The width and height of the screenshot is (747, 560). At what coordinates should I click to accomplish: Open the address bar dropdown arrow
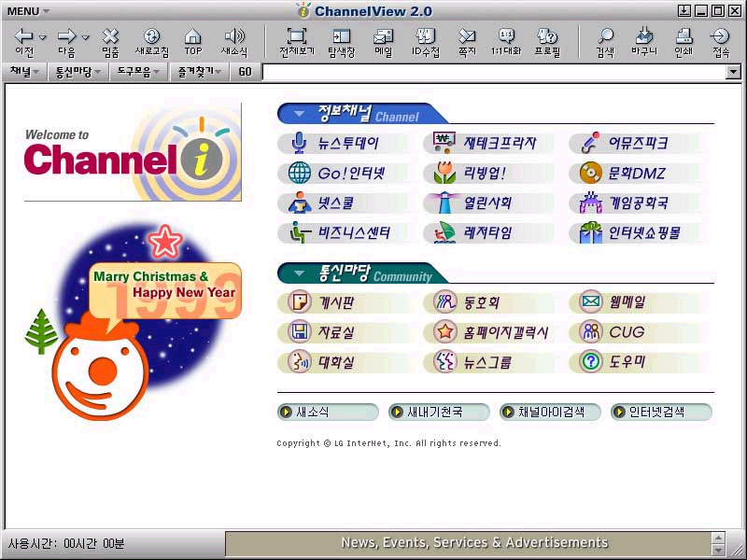pyautogui.click(x=733, y=72)
